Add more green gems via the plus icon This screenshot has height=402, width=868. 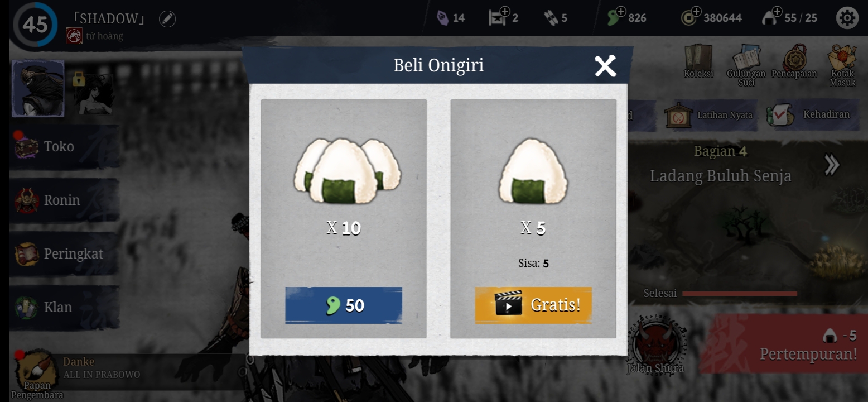[620, 12]
